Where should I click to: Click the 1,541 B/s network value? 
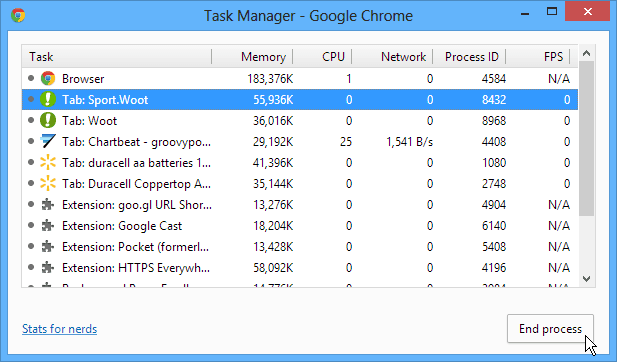(410, 142)
